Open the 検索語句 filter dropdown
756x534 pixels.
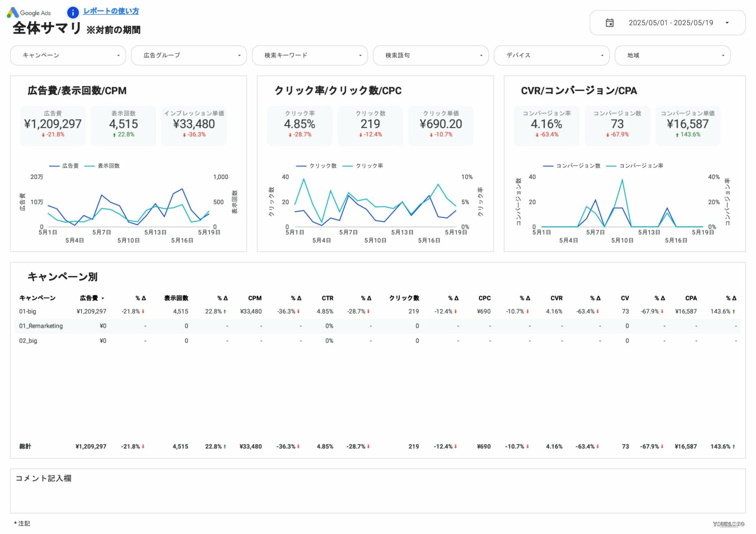pos(431,55)
